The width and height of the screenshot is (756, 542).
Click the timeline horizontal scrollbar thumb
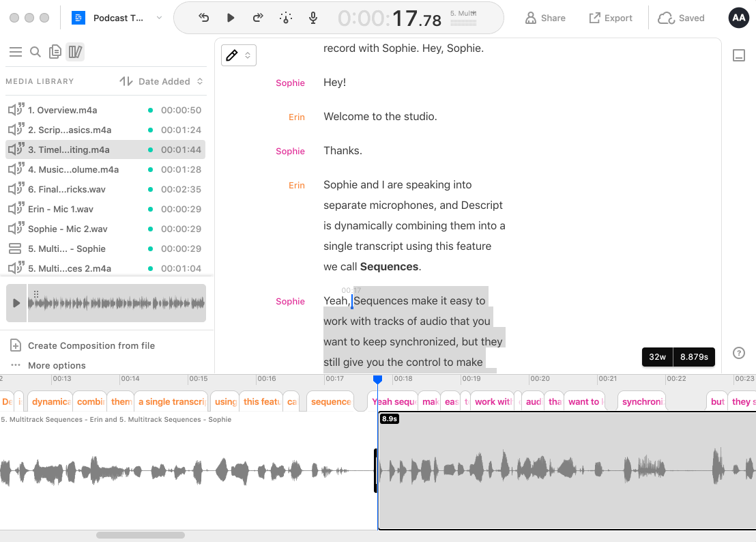click(141, 535)
